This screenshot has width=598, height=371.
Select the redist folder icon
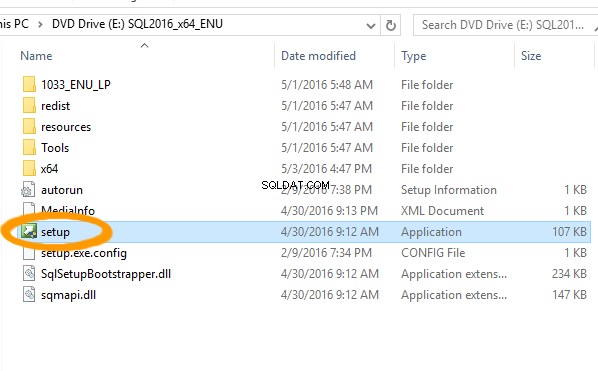29,105
